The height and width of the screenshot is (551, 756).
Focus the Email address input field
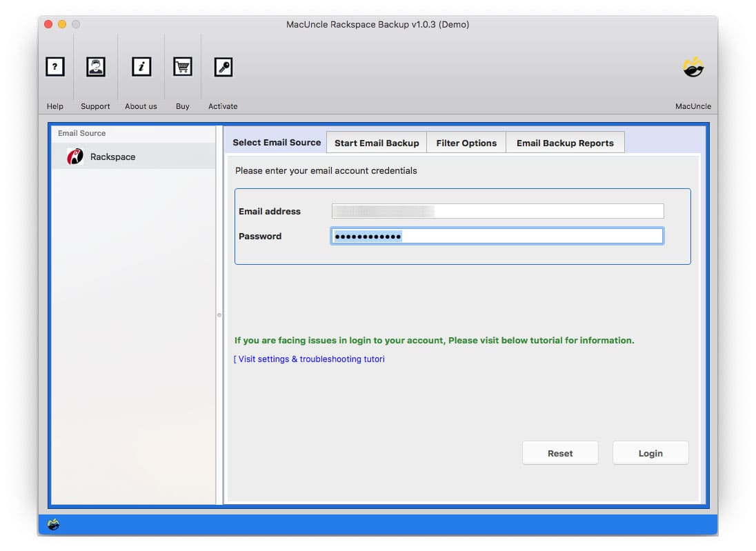(497, 210)
